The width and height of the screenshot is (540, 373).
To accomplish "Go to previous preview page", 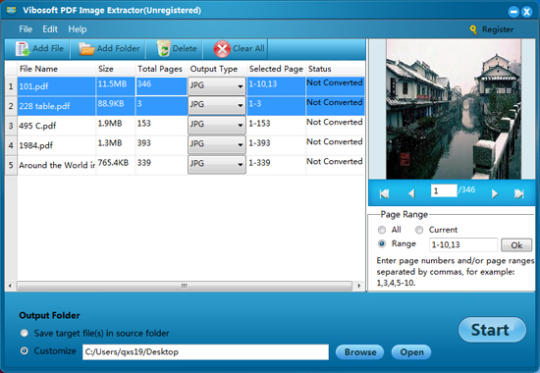I will pyautogui.click(x=411, y=194).
